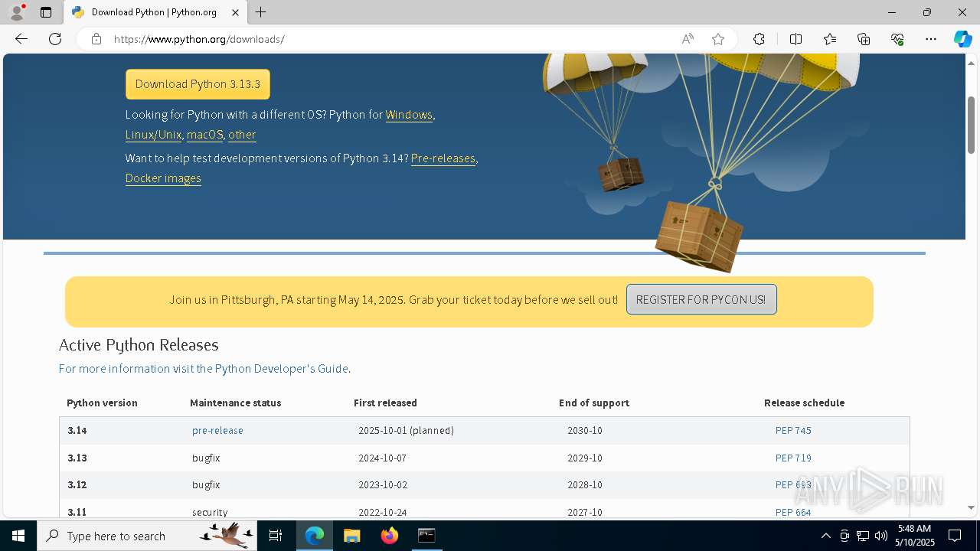Open the PEP 719 link
This screenshot has height=551, width=980.
[793, 458]
